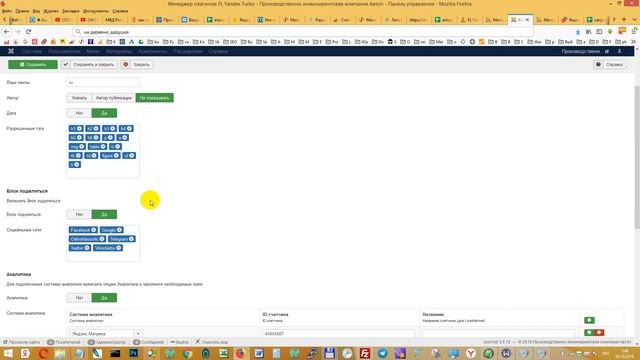640x360 pixels.
Task: Click green add button in Яндекс.Метрика row
Action: point(589,333)
